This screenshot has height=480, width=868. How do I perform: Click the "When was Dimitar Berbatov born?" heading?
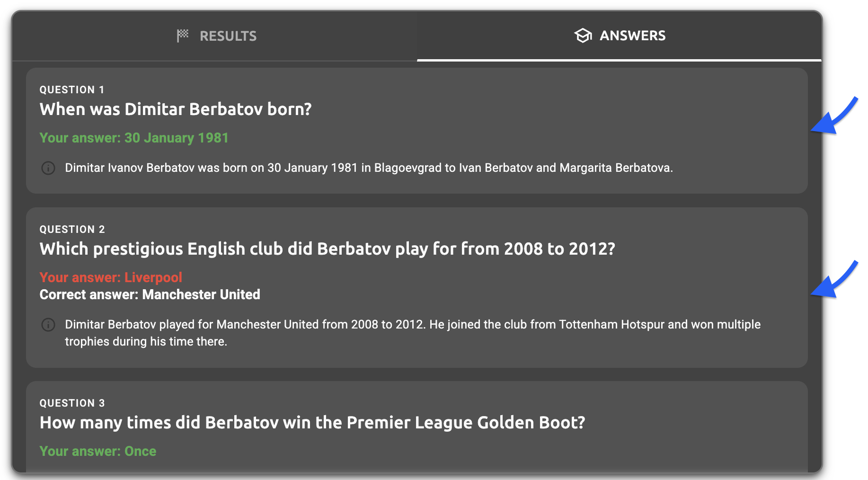pyautogui.click(x=176, y=109)
